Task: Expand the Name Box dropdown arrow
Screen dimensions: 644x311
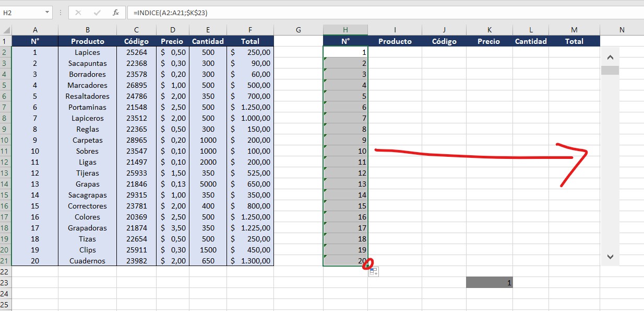Action: 47,12
